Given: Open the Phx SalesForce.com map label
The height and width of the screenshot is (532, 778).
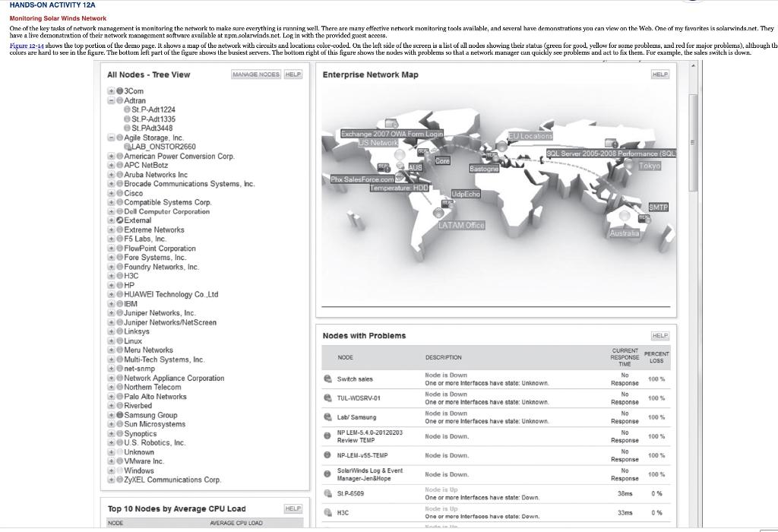Looking at the screenshot, I should pyautogui.click(x=362, y=179).
